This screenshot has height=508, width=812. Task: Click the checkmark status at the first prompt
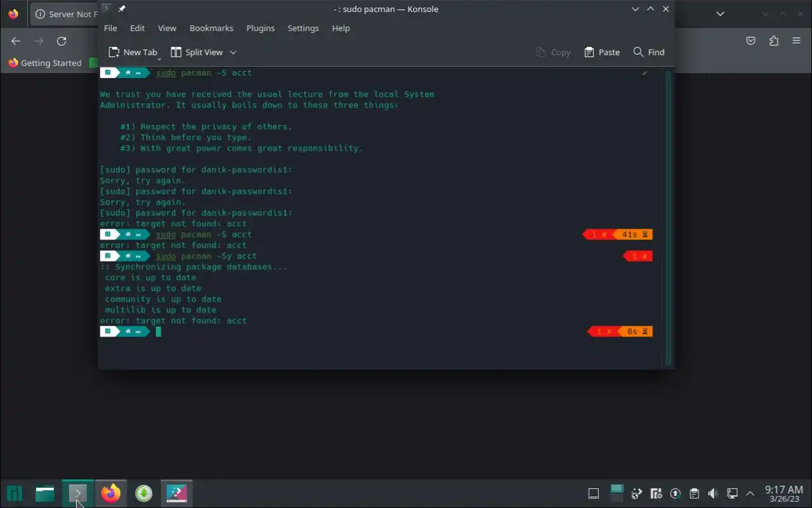pos(645,73)
